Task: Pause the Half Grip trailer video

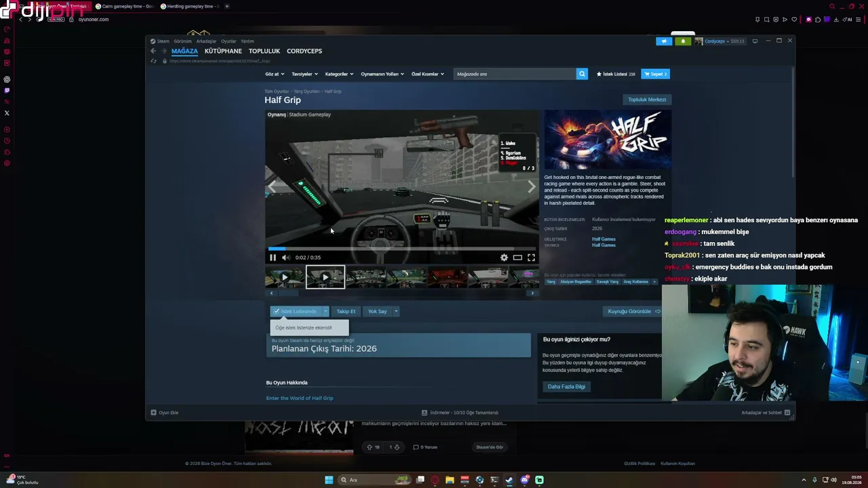Action: [273, 258]
